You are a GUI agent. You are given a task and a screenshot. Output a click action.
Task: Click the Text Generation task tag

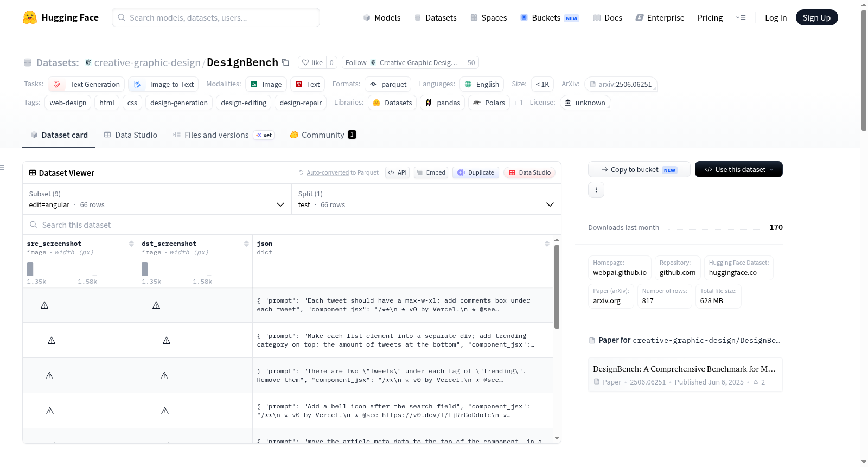(86, 84)
